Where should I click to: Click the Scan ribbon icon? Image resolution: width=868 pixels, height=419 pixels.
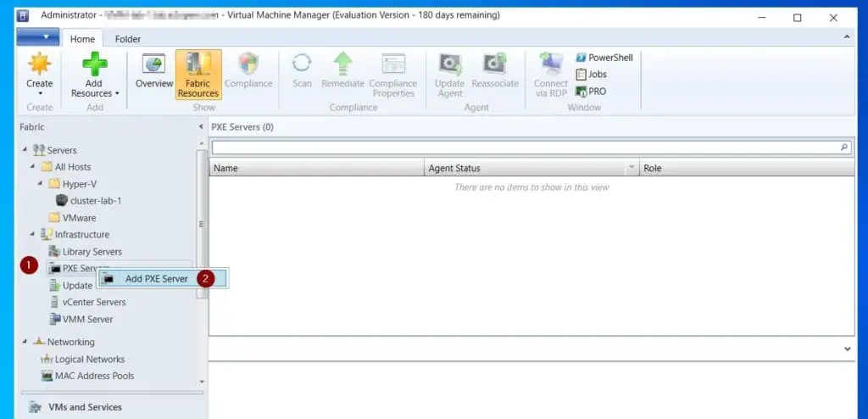[x=302, y=63]
